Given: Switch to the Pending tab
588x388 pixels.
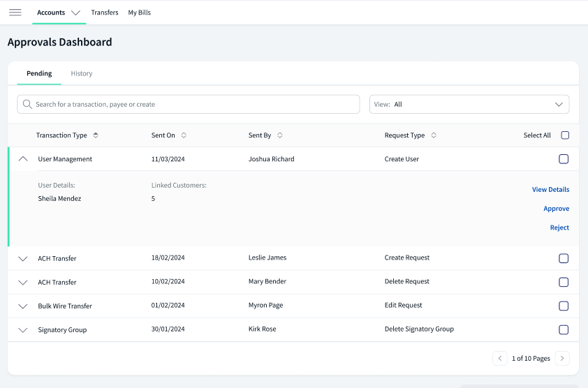Looking at the screenshot, I should [39, 73].
